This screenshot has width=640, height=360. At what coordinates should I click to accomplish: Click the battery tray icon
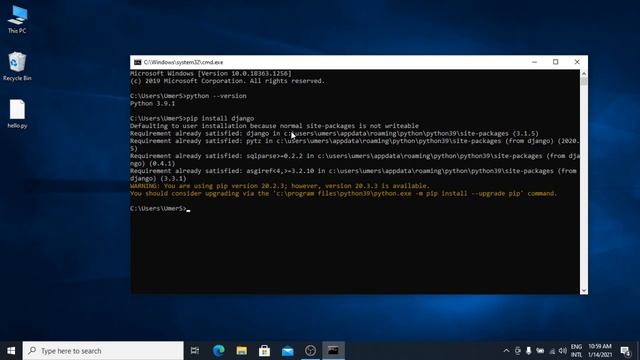coord(540,351)
